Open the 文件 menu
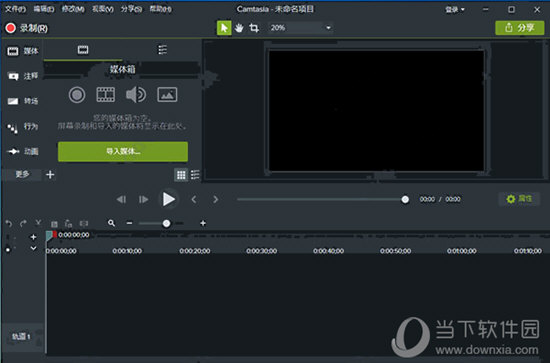The image size is (550, 363). 15,9
